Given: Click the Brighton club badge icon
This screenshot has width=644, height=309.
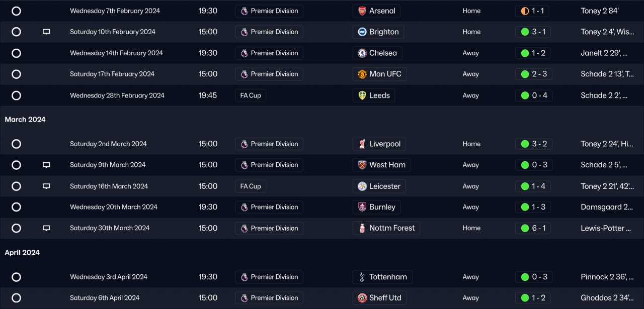Looking at the screenshot, I should pos(362,32).
